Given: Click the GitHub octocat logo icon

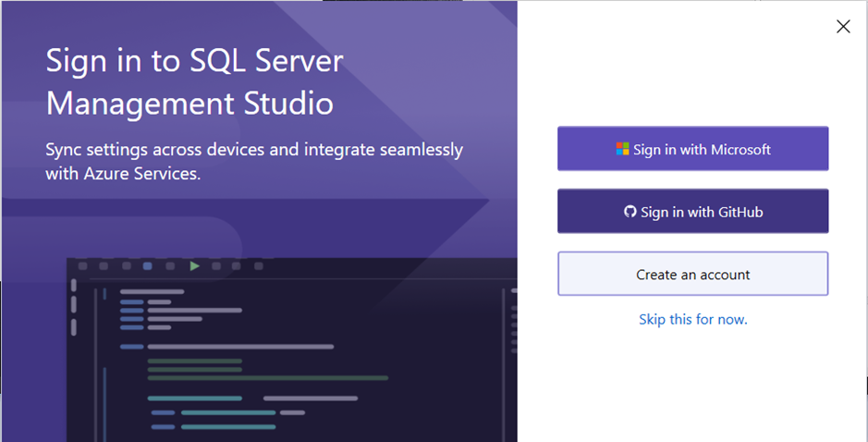Looking at the screenshot, I should click(630, 211).
